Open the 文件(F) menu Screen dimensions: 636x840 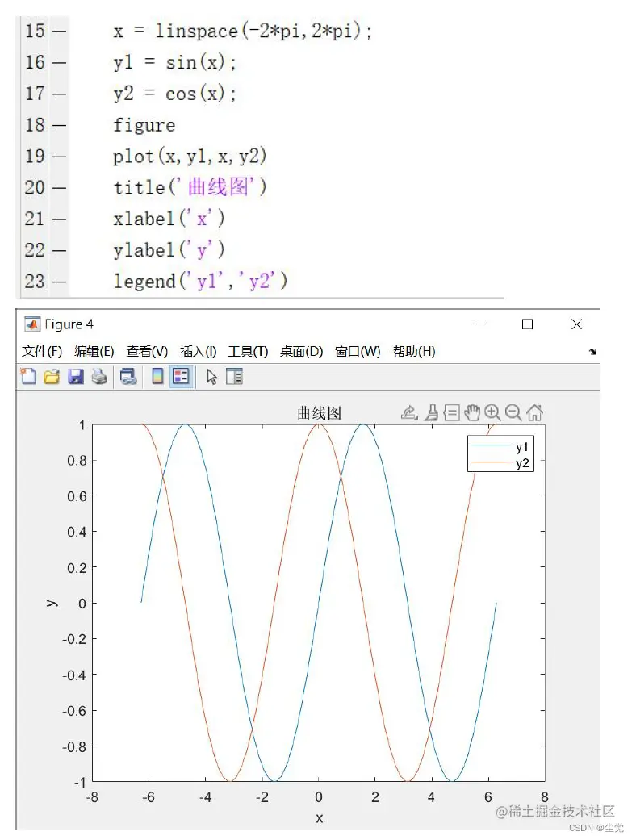tap(42, 352)
